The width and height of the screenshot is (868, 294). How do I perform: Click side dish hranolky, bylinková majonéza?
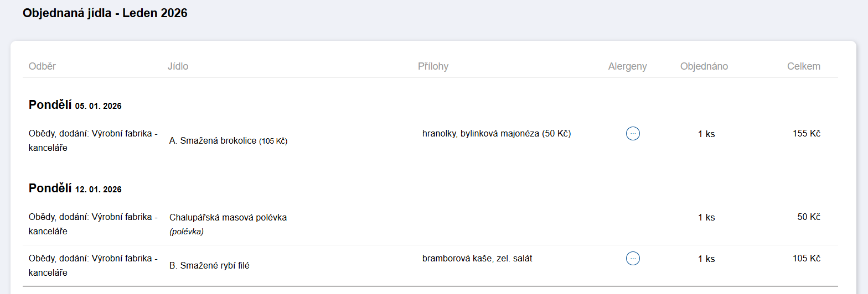coord(496,133)
